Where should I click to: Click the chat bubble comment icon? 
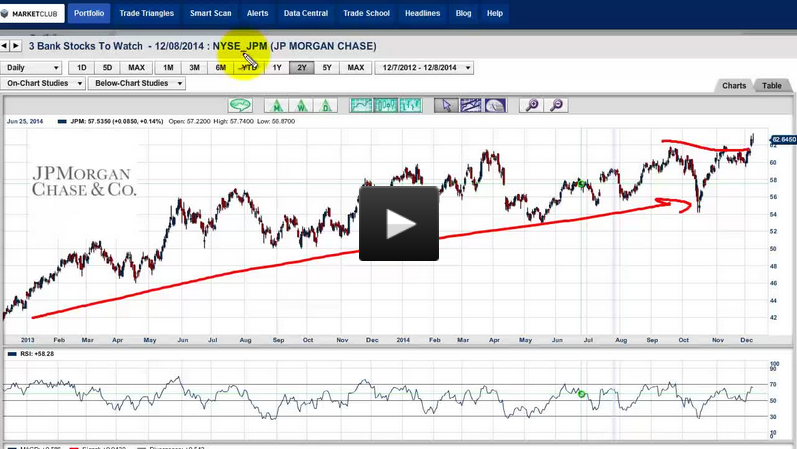point(240,105)
